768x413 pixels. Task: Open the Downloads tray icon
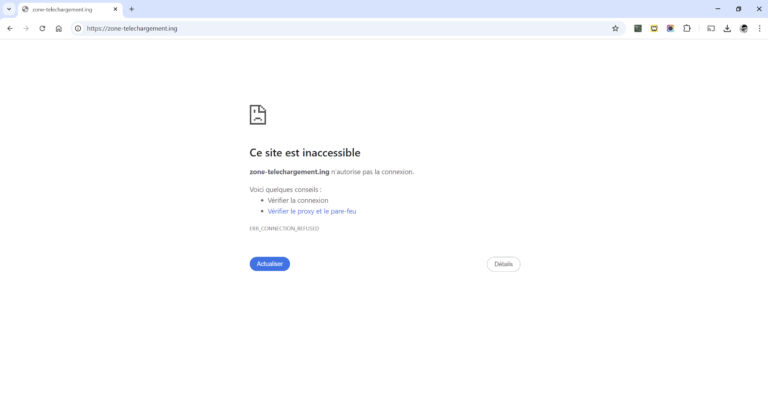click(727, 28)
